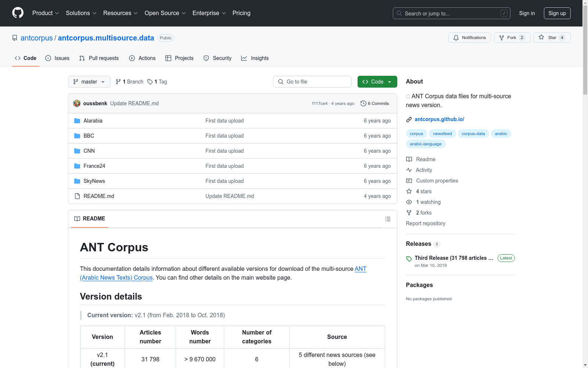Expand the Resources menu
This screenshot has height=368, width=588.
click(121, 13)
